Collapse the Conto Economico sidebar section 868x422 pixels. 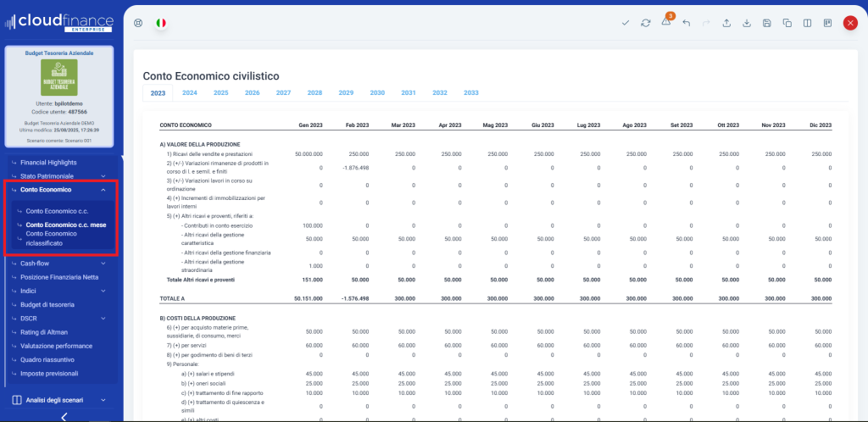[x=103, y=190]
